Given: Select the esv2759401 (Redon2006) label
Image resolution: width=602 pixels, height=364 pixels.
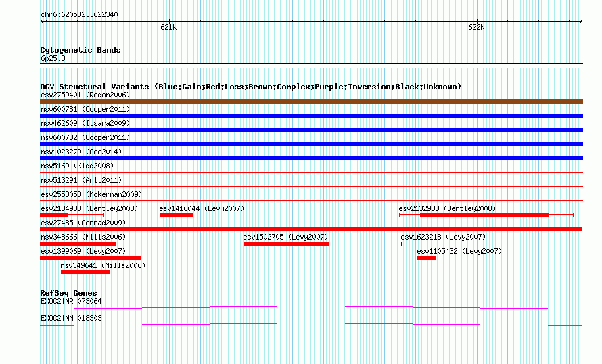Looking at the screenshot, I should (x=85, y=95).
